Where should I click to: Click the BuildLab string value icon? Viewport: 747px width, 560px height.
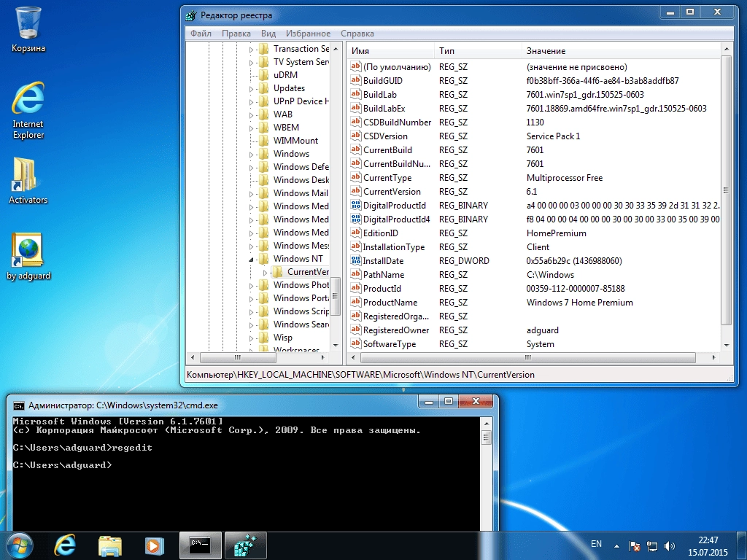click(x=356, y=94)
